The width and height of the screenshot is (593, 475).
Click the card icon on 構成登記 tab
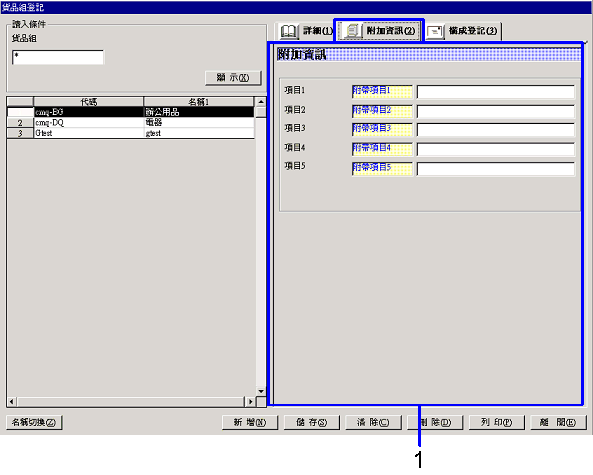click(435, 32)
